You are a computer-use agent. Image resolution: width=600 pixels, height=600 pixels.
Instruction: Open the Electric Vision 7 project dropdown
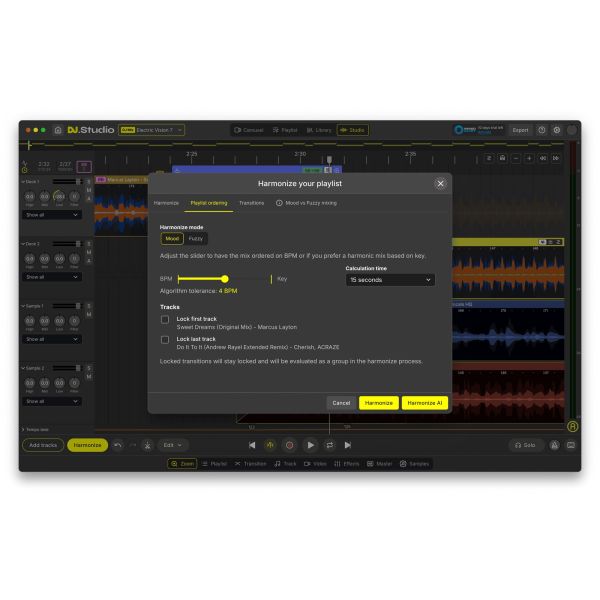coord(152,130)
